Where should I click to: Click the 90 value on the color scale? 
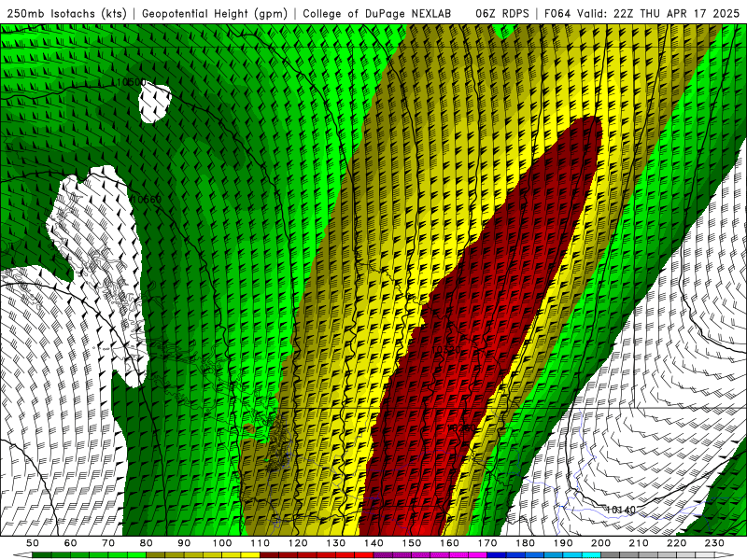184,543
